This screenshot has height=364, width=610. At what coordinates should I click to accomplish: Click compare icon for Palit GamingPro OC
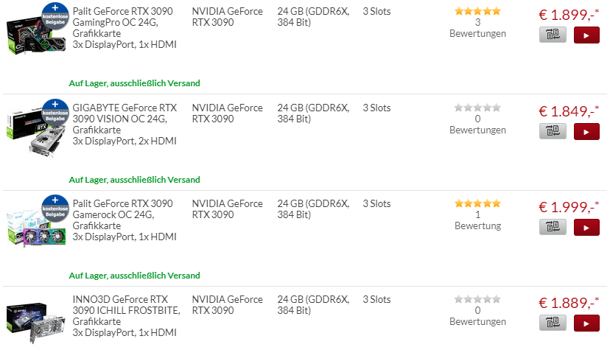point(553,35)
